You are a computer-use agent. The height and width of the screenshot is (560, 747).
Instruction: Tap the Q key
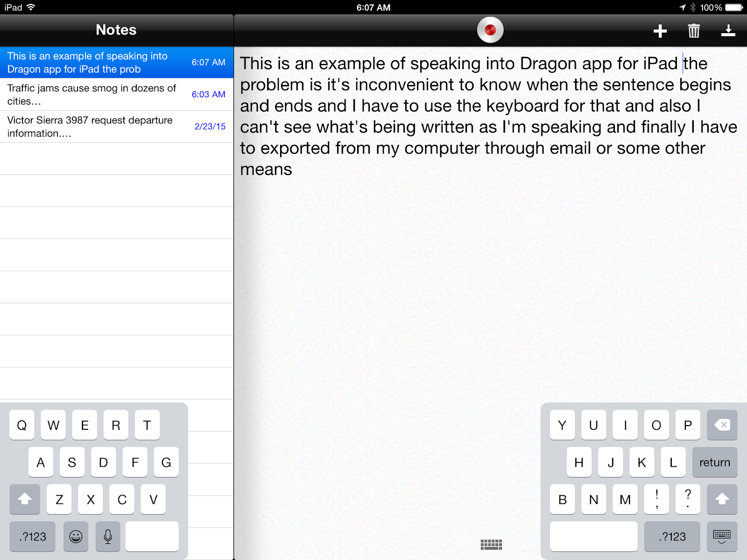click(x=22, y=425)
